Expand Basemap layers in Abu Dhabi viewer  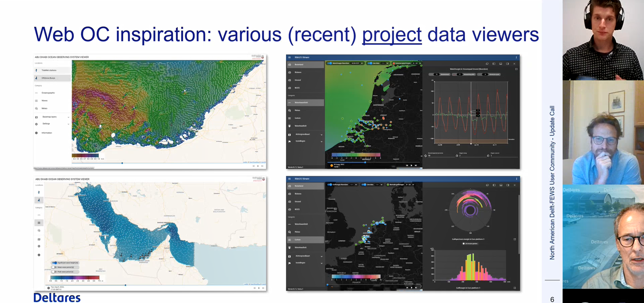click(x=52, y=117)
